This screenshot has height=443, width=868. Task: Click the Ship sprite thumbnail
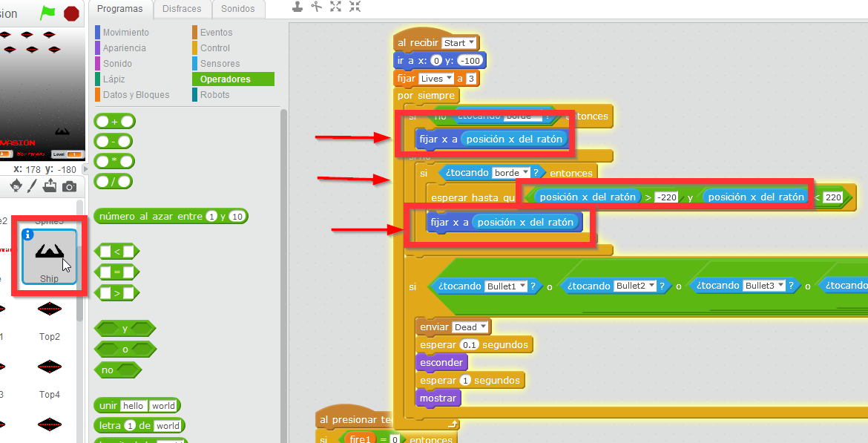click(x=49, y=257)
